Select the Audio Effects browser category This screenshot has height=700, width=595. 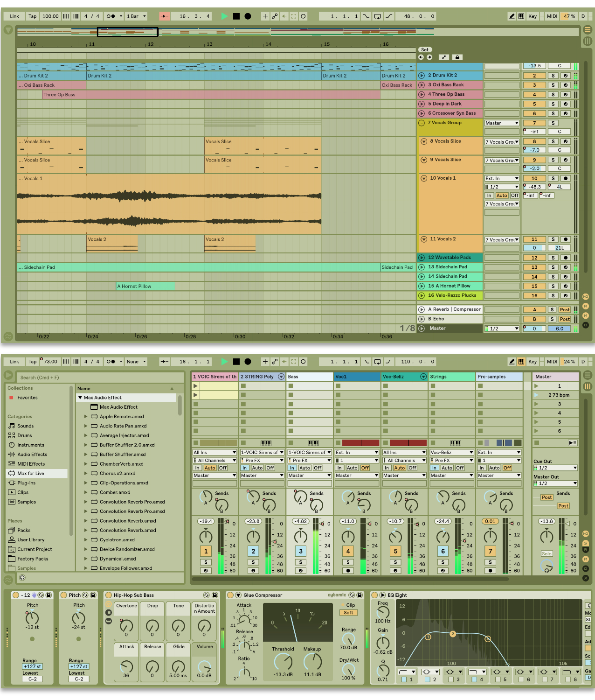click(32, 455)
